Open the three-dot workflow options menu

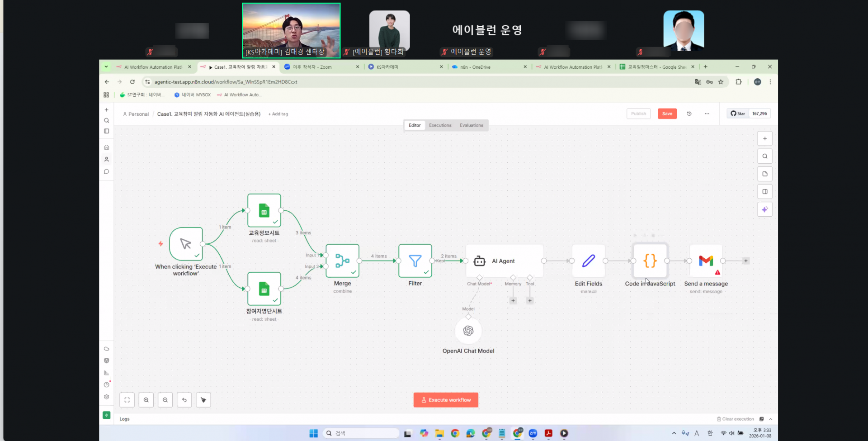point(707,114)
